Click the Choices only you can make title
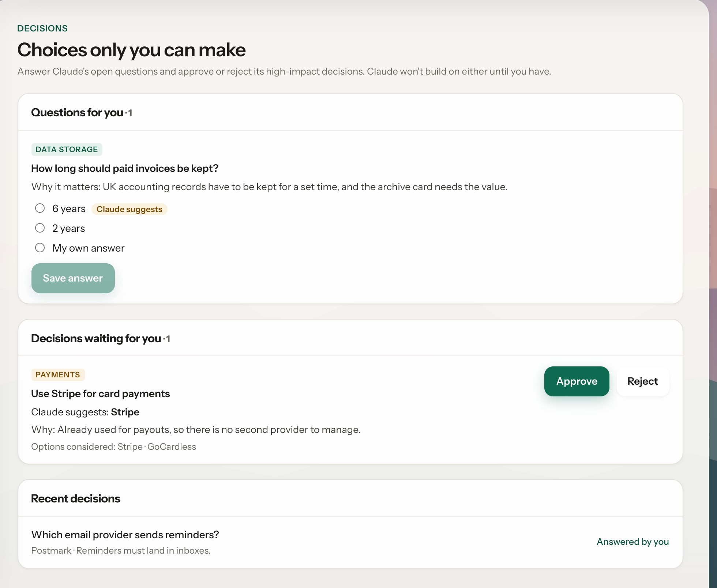The image size is (717, 588). (x=131, y=50)
